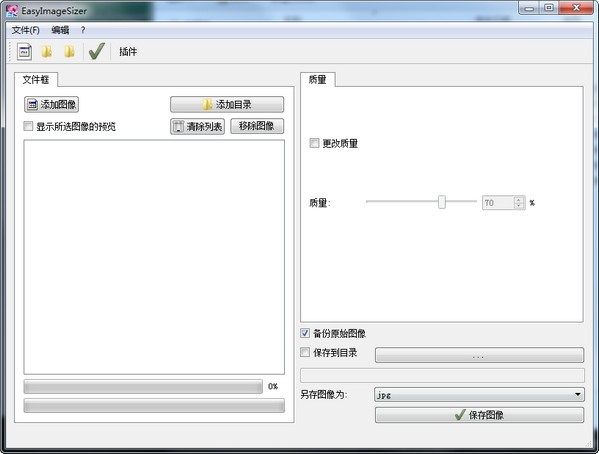Enable the 保存到目录 checkbox

point(305,352)
